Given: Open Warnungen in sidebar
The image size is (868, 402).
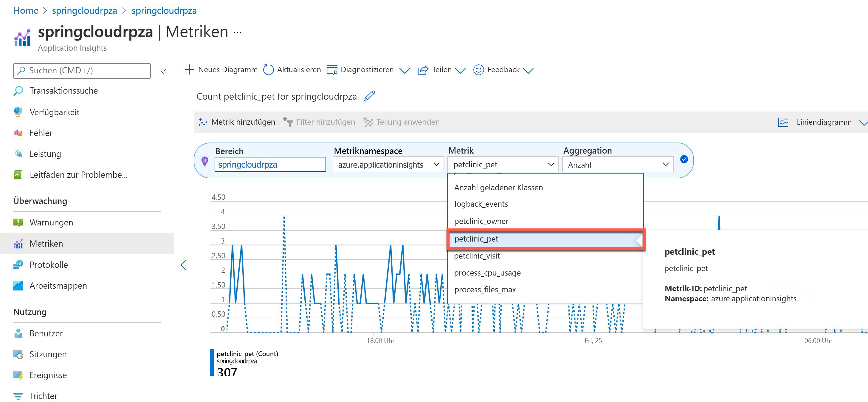Looking at the screenshot, I should 51,222.
